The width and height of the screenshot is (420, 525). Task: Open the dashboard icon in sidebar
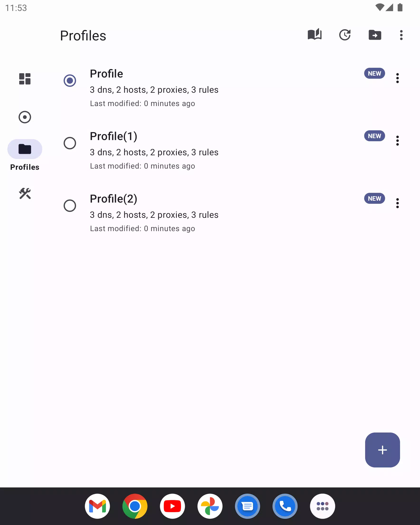[x=25, y=79]
